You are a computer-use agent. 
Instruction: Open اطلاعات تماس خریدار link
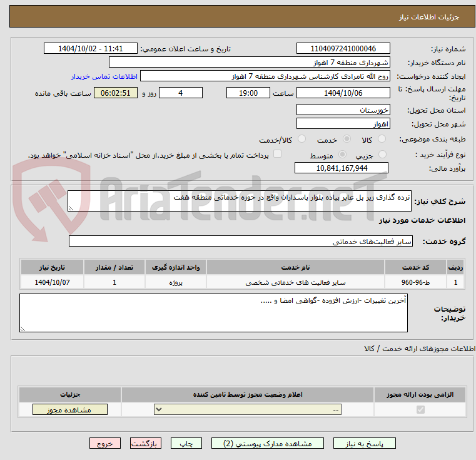(x=104, y=76)
